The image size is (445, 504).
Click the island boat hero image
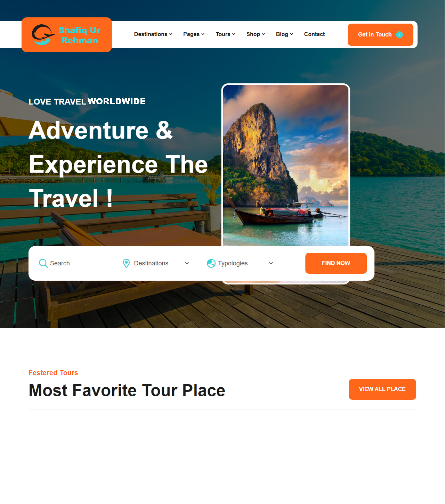click(x=286, y=165)
